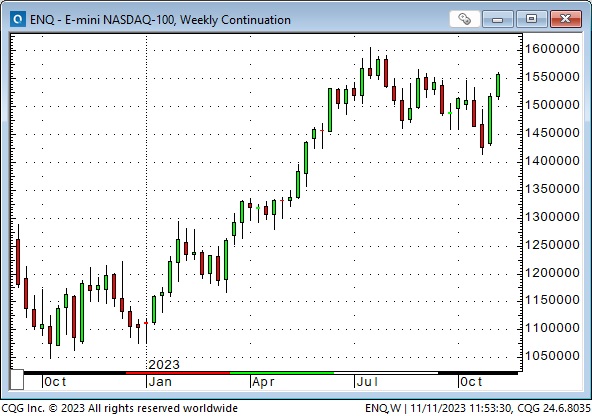The height and width of the screenshot is (416, 592).
Task: Click the 'Jan' label on time axis
Action: pos(160,382)
